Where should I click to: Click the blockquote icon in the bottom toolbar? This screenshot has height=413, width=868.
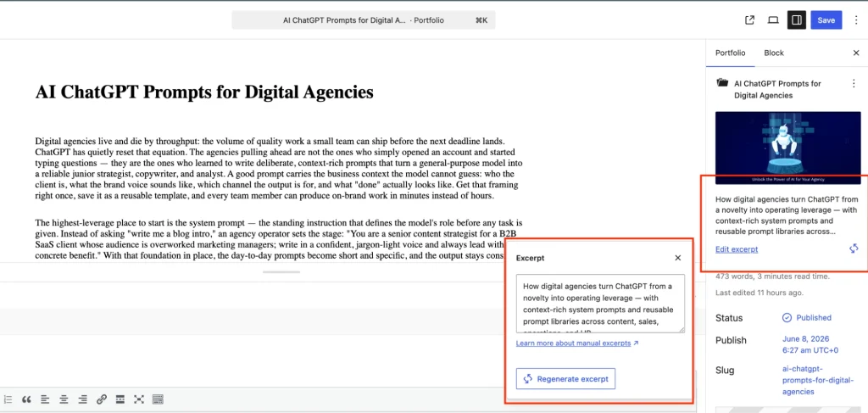(26, 399)
